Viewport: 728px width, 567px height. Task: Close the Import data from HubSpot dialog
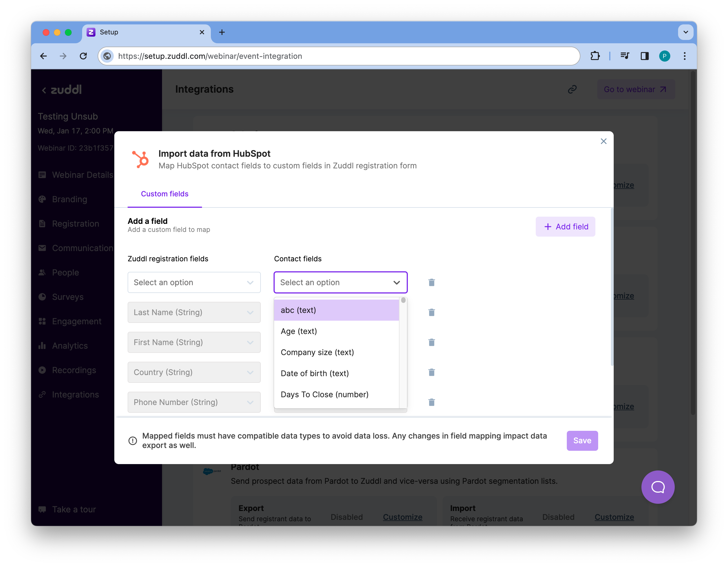tap(603, 141)
